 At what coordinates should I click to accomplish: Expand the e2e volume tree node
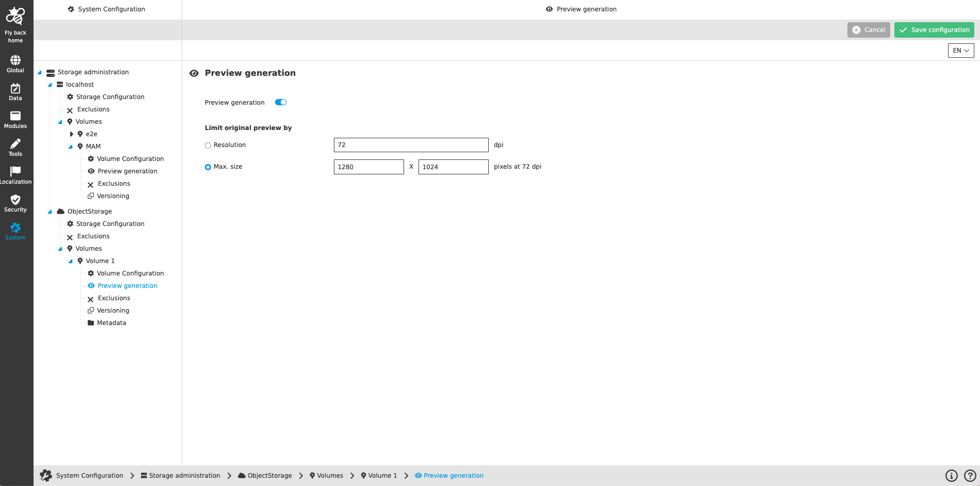tap(72, 134)
